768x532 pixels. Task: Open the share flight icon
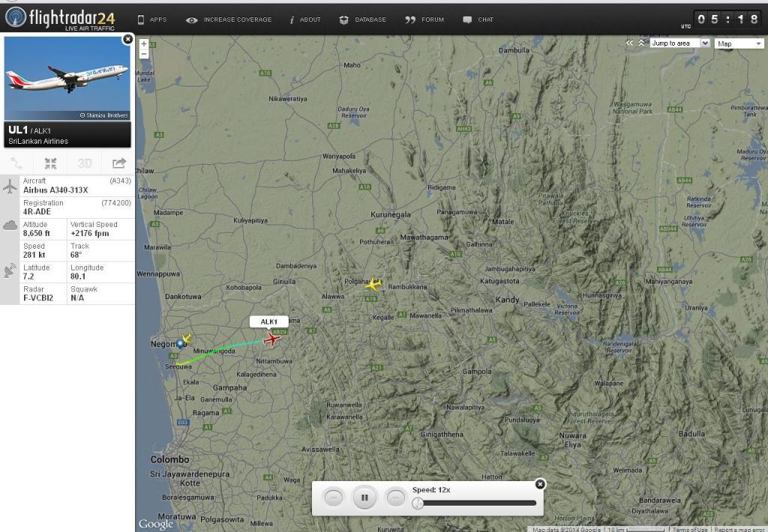pos(118,163)
